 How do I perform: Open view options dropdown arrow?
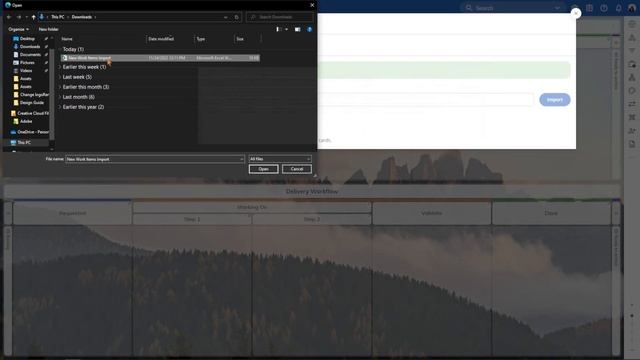(x=287, y=29)
